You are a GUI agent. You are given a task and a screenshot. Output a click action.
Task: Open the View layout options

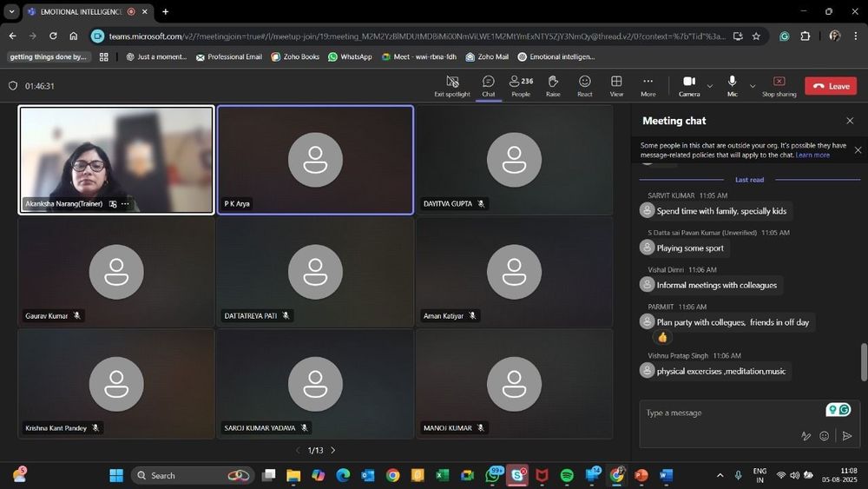(x=616, y=85)
